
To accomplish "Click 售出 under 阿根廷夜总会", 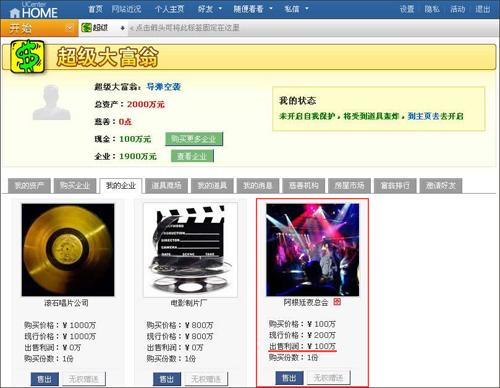I will click(x=289, y=378).
